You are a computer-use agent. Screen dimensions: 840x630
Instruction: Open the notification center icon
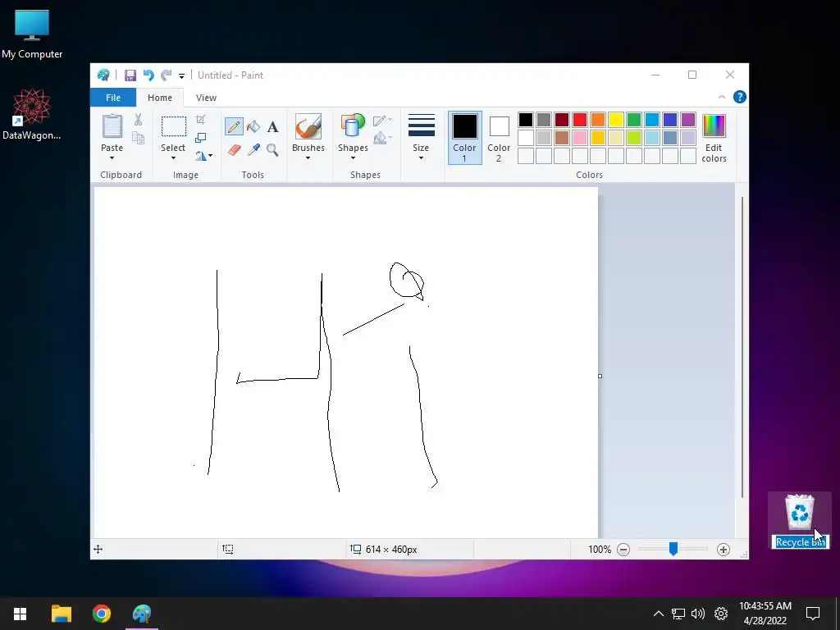click(813, 614)
